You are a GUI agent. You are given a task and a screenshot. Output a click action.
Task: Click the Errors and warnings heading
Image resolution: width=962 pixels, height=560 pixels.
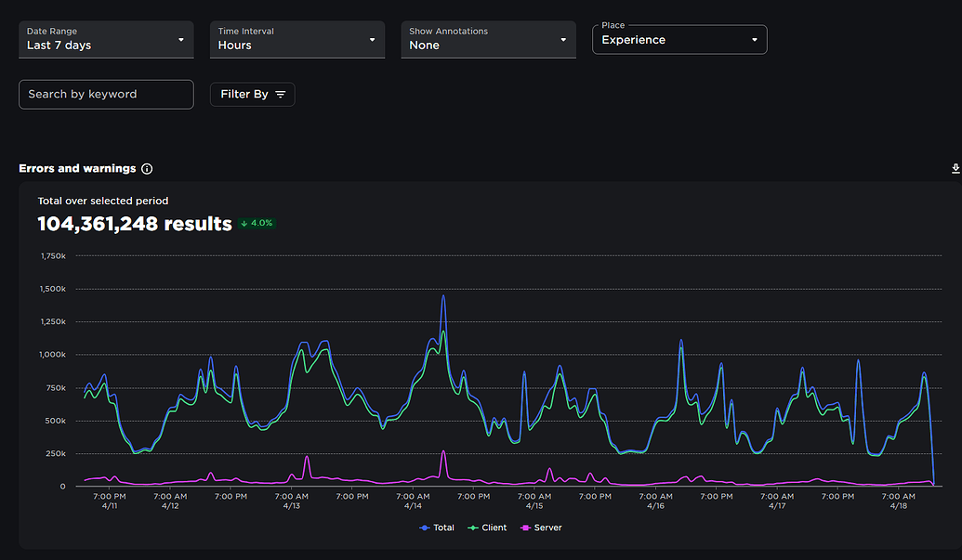tap(77, 169)
